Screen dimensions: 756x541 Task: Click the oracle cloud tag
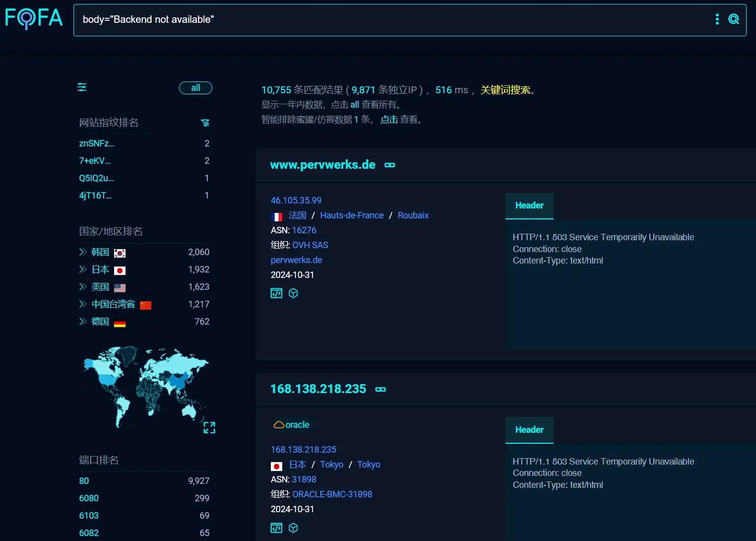291,425
